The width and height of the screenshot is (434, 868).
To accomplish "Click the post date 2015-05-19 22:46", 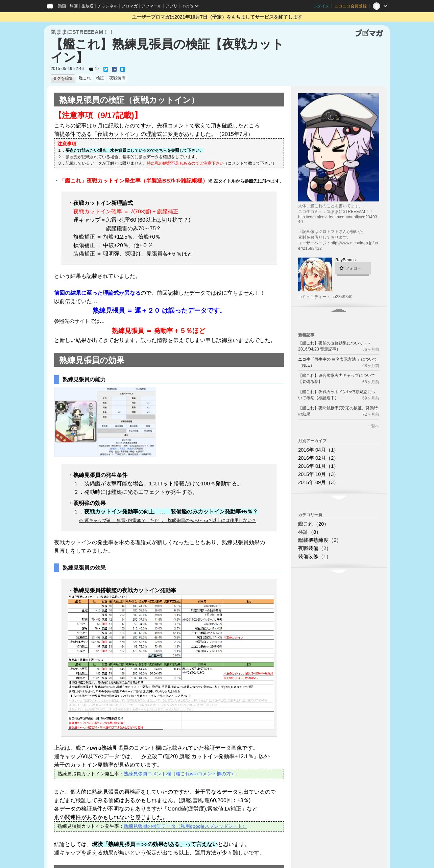I will pyautogui.click(x=67, y=69).
